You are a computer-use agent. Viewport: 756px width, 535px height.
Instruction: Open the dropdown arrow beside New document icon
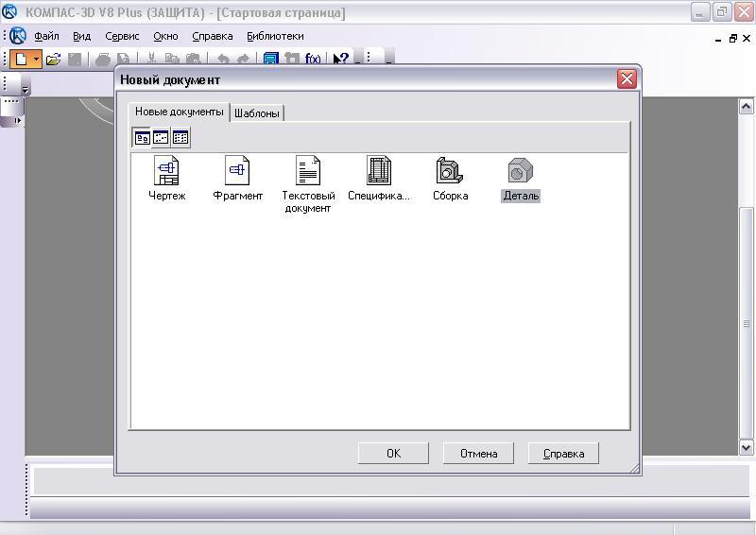pyautogui.click(x=36, y=60)
